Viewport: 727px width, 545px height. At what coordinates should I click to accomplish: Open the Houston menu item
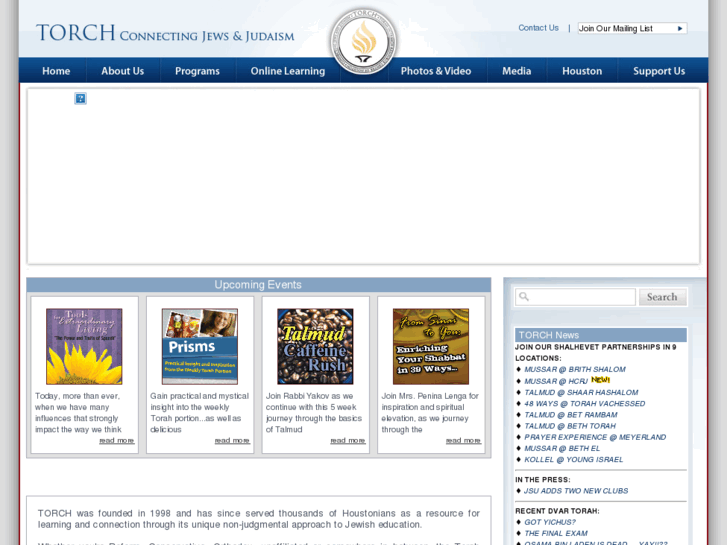pyautogui.click(x=582, y=71)
